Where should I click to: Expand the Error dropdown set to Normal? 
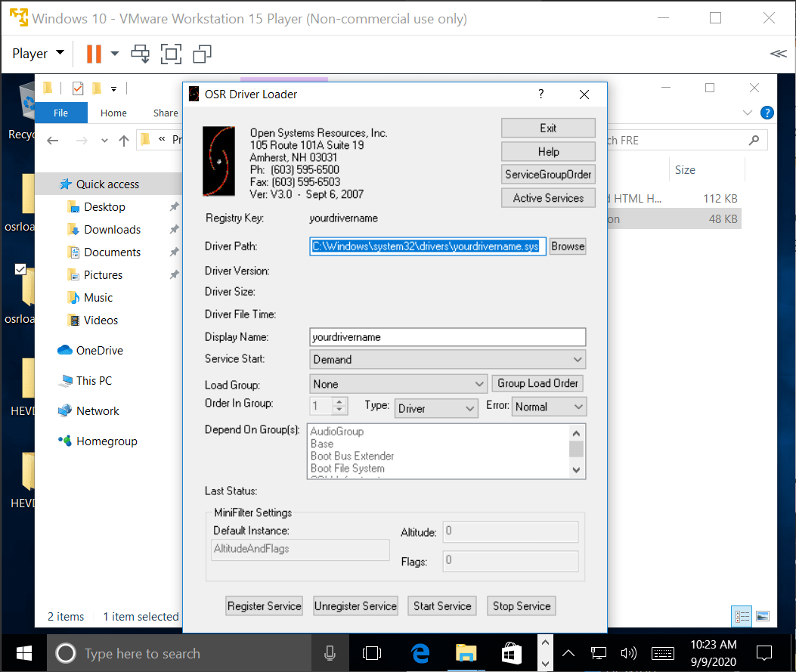click(549, 407)
